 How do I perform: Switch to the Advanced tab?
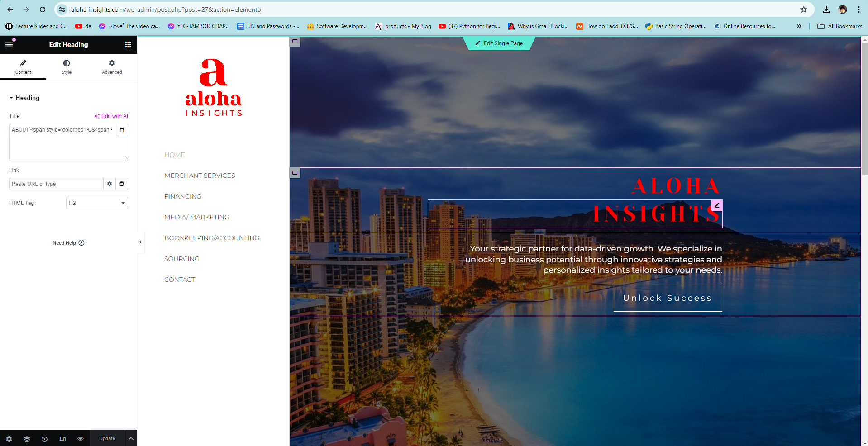pos(112,66)
